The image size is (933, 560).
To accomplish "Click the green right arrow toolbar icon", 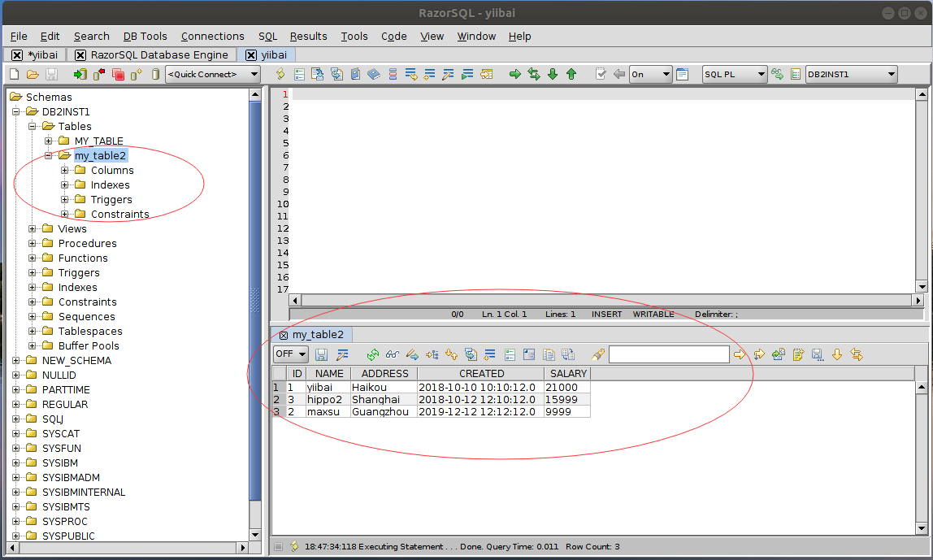I will point(514,74).
